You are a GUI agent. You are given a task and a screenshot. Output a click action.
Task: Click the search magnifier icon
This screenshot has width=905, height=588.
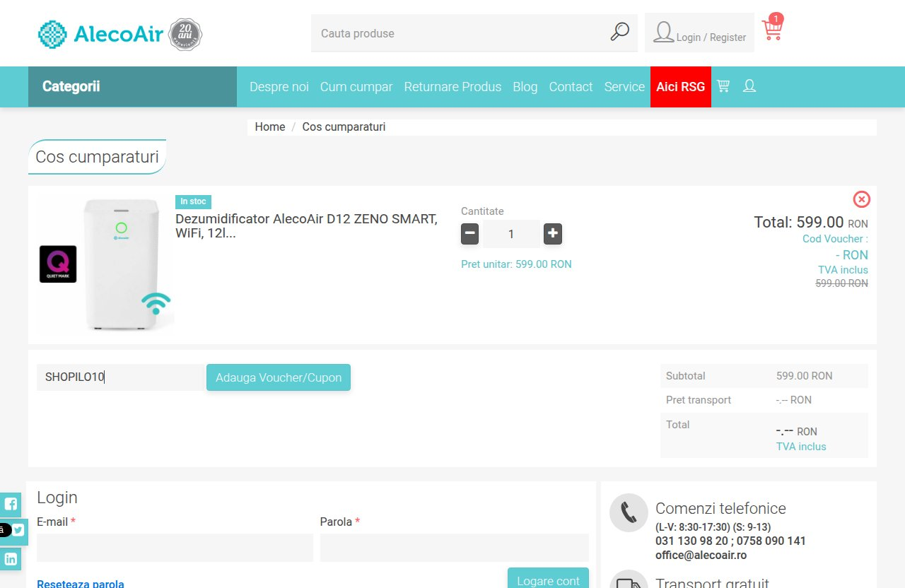click(x=619, y=32)
